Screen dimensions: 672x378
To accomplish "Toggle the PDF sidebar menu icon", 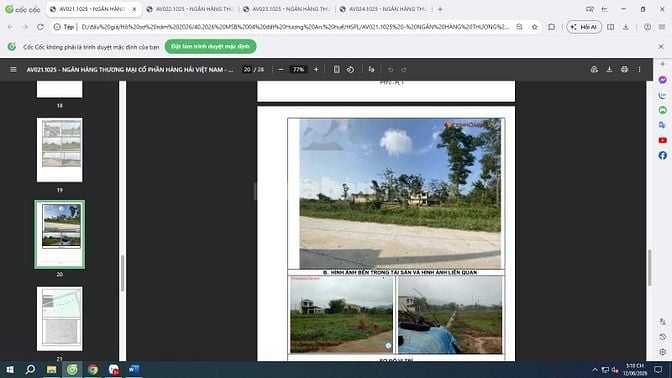I will [13, 69].
